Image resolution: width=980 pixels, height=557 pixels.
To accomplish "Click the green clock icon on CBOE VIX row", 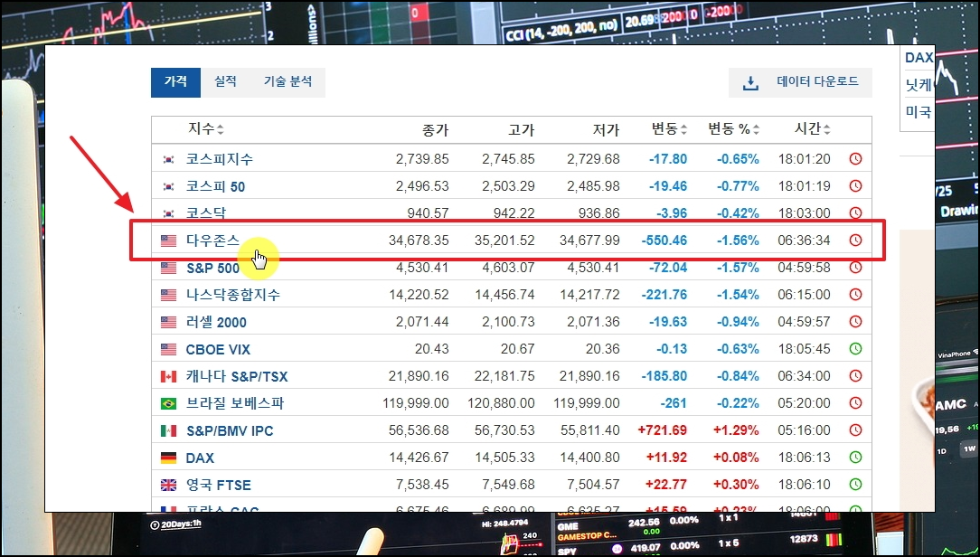I will point(855,349).
